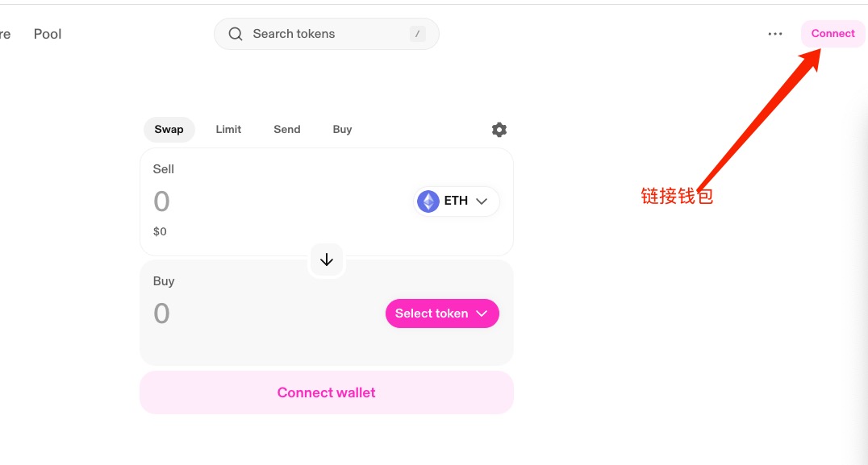Click the $0 value under Sell

click(160, 231)
